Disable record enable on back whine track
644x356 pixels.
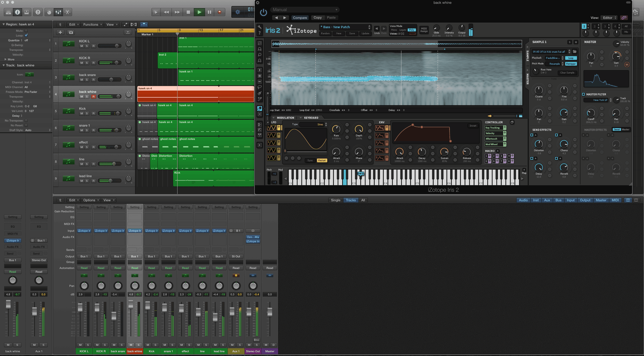93,97
